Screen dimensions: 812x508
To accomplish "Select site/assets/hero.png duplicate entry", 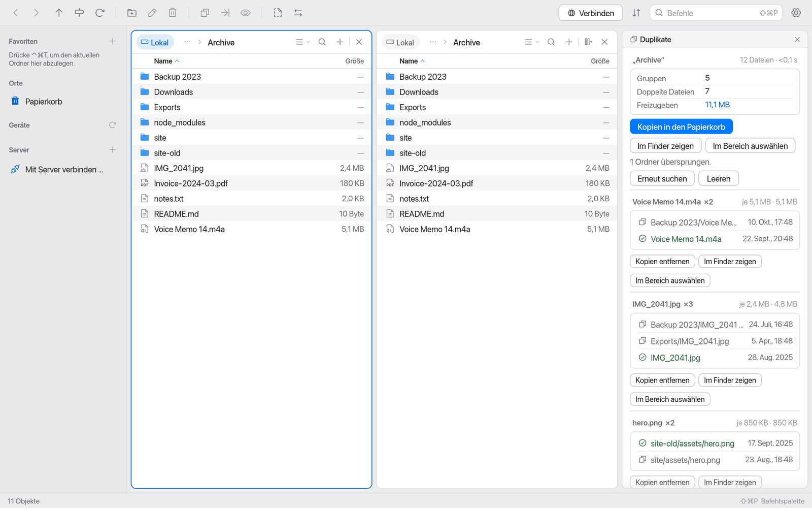I will (715, 460).
